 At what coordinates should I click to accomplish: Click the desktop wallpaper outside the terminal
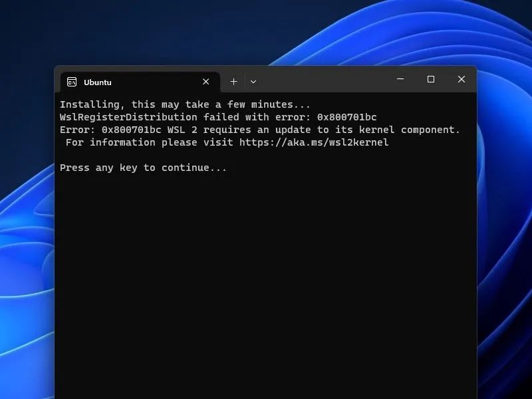[x=27, y=199]
